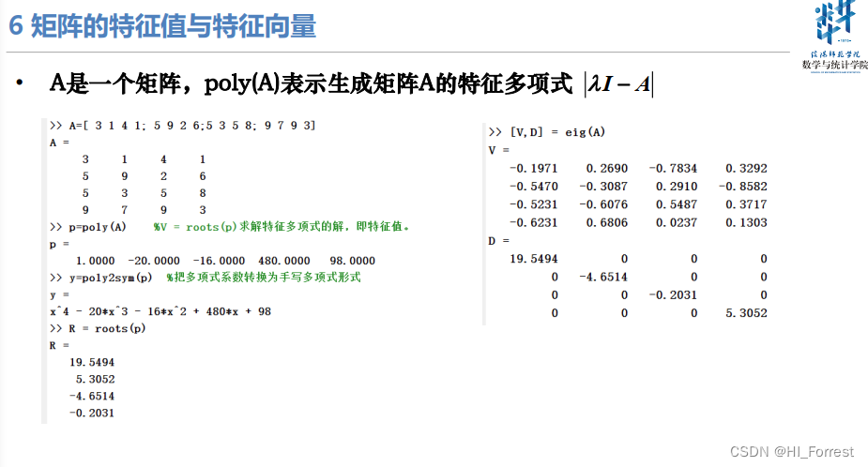Click eigenvalue 5.3052 in matrix D

click(x=746, y=313)
